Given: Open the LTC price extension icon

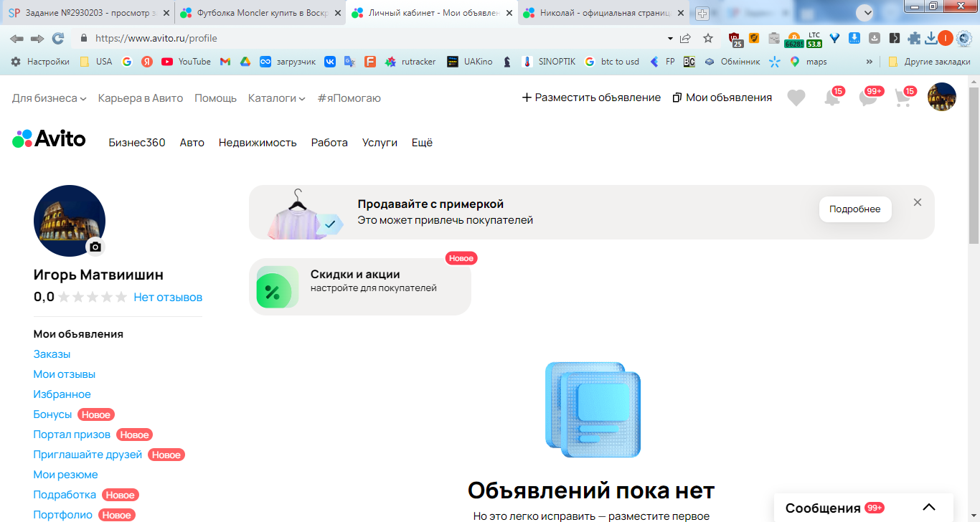Looking at the screenshot, I should click(x=814, y=39).
